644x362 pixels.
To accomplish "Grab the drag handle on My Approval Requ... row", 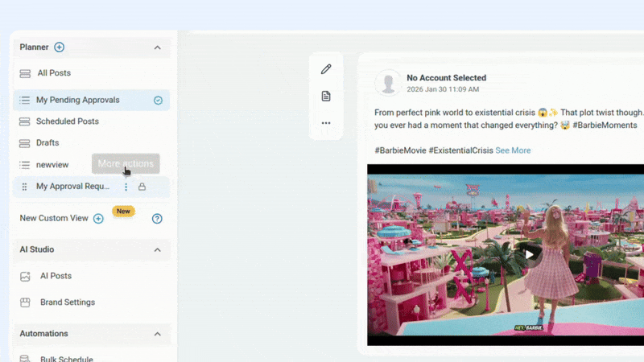I will [24, 187].
